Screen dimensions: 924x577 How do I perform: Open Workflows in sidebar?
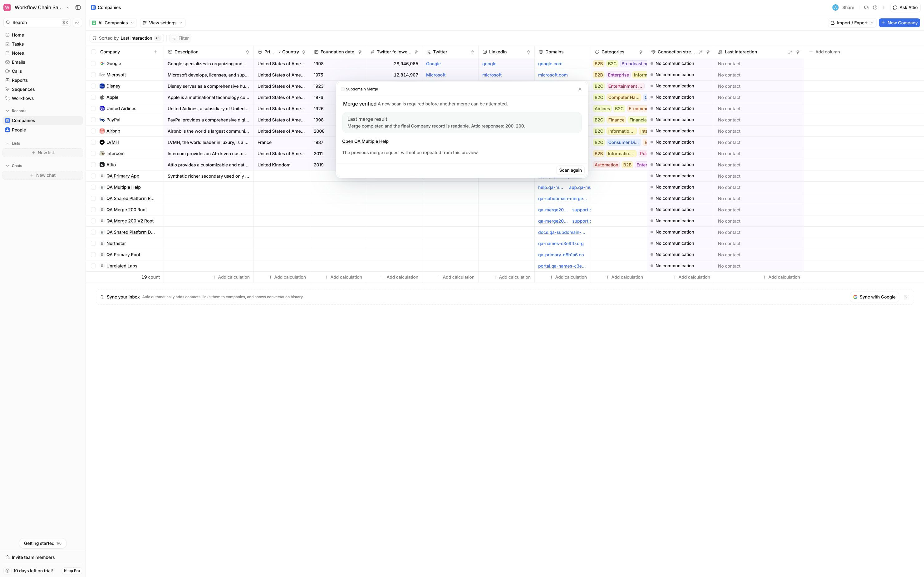43,98
